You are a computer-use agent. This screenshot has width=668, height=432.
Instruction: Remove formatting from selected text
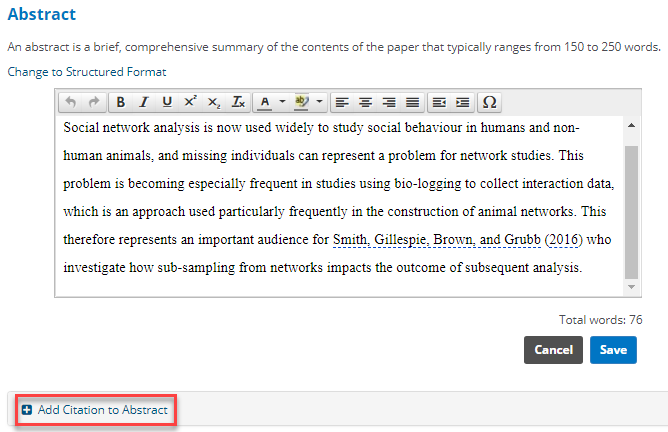(x=238, y=102)
